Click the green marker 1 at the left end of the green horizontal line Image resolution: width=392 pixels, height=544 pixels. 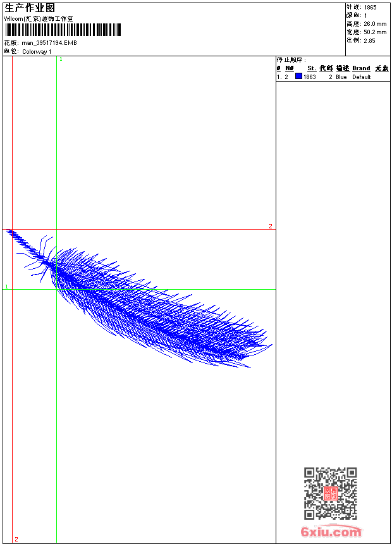[6, 287]
